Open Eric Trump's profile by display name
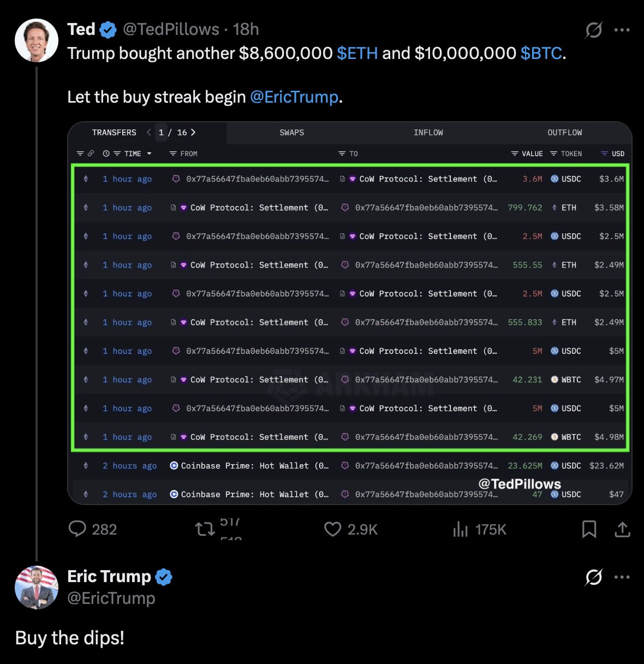This screenshot has height=664, width=644. click(x=109, y=576)
